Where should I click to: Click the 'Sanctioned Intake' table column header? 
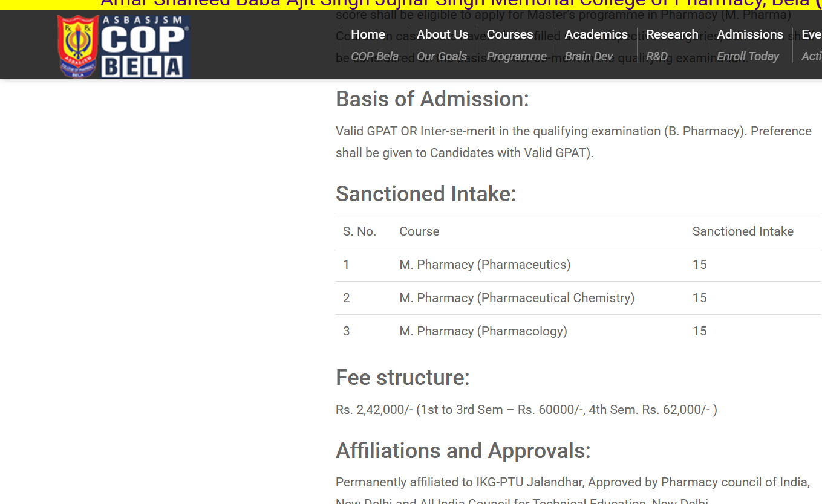[x=742, y=231]
